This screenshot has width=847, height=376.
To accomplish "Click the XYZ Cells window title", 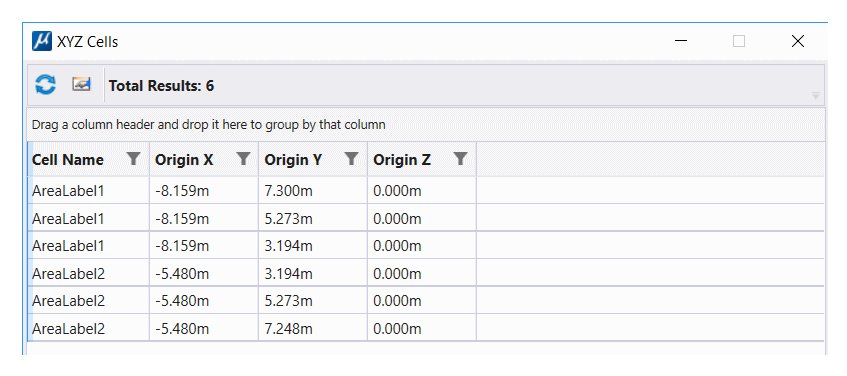I will click(88, 42).
